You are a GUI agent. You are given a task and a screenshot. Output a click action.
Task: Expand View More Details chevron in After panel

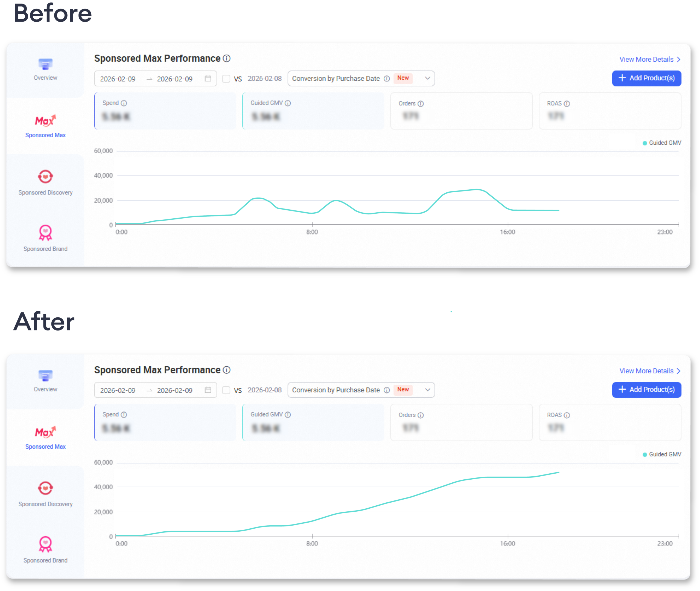pyautogui.click(x=679, y=371)
